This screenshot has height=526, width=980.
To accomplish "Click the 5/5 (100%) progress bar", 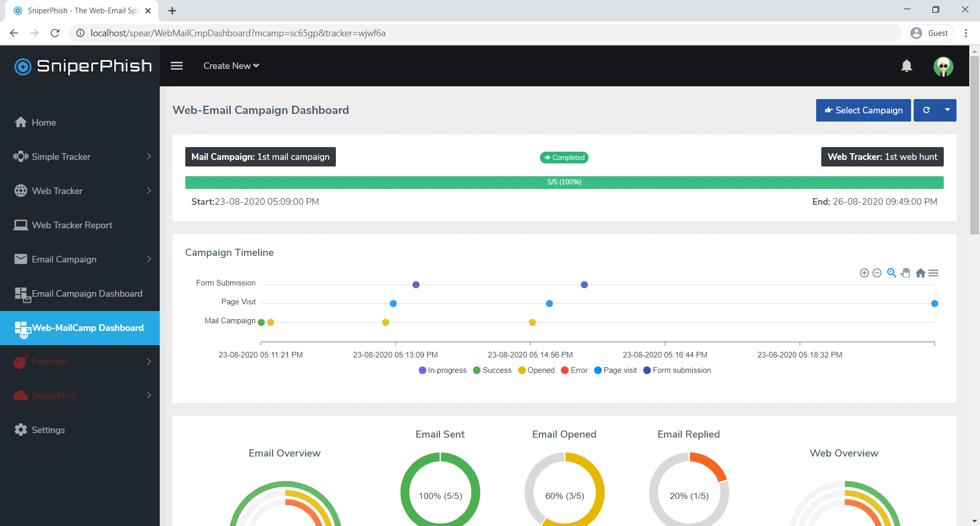I will [x=564, y=182].
